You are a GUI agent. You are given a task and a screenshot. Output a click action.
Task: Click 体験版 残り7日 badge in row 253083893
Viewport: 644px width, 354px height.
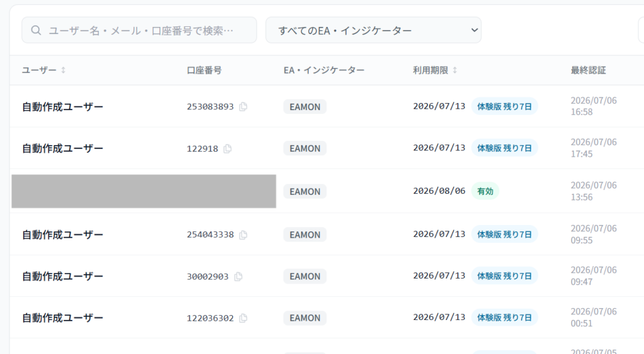504,106
